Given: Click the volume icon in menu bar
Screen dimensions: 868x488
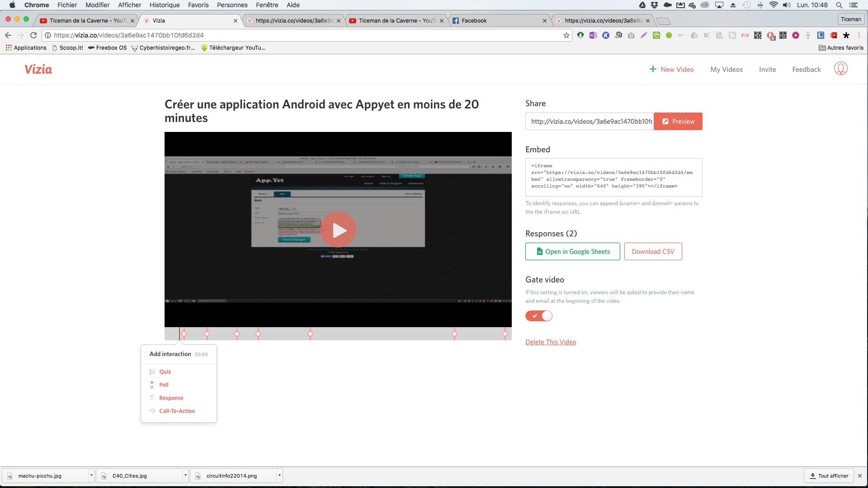Looking at the screenshot, I should tap(787, 5).
